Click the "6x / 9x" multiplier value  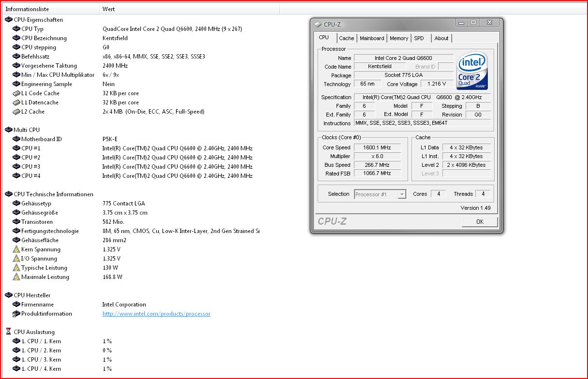pyautogui.click(x=111, y=75)
